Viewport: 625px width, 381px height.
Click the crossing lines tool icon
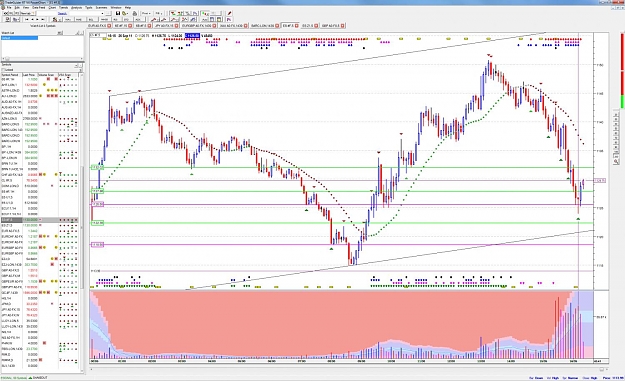pos(185,19)
